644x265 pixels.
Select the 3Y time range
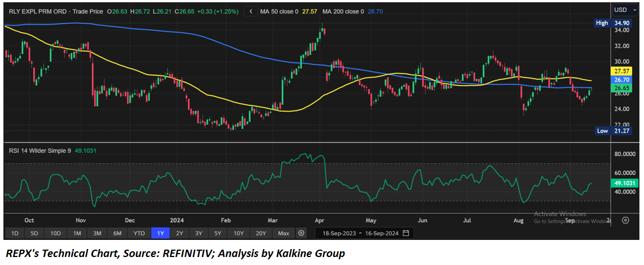199,234
